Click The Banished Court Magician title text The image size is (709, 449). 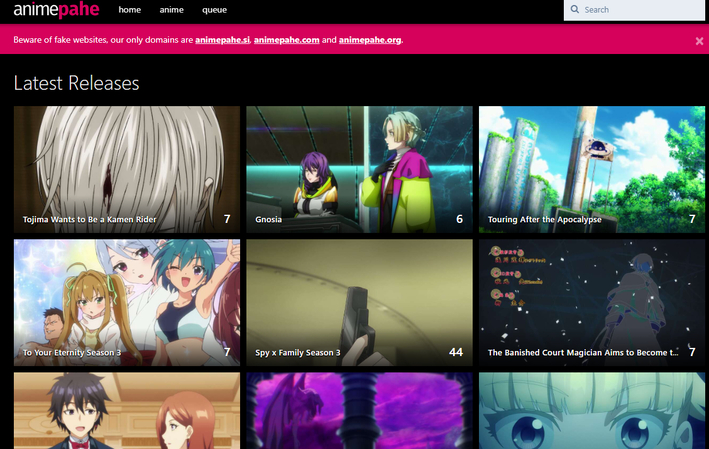[x=583, y=353]
